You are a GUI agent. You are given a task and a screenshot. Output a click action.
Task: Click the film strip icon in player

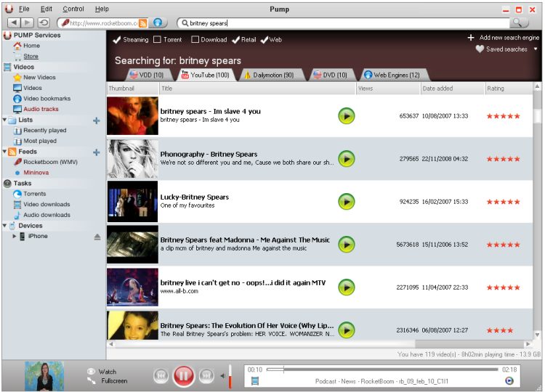[255, 381]
